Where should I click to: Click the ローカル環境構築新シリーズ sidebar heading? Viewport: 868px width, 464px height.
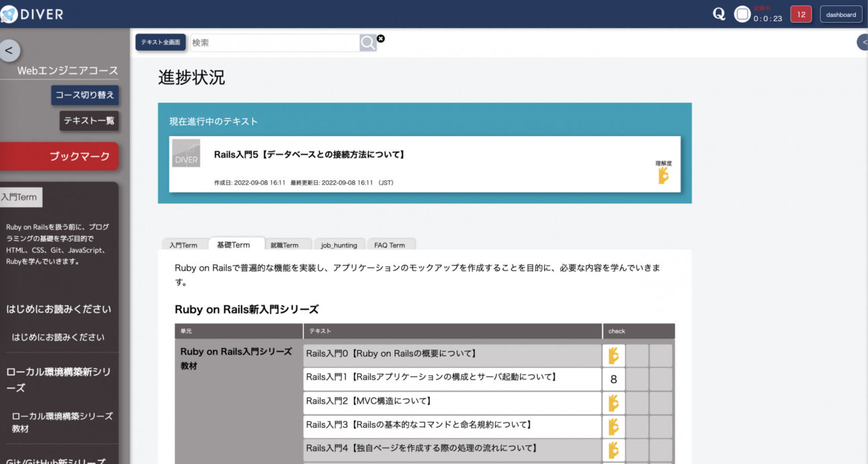click(x=58, y=380)
